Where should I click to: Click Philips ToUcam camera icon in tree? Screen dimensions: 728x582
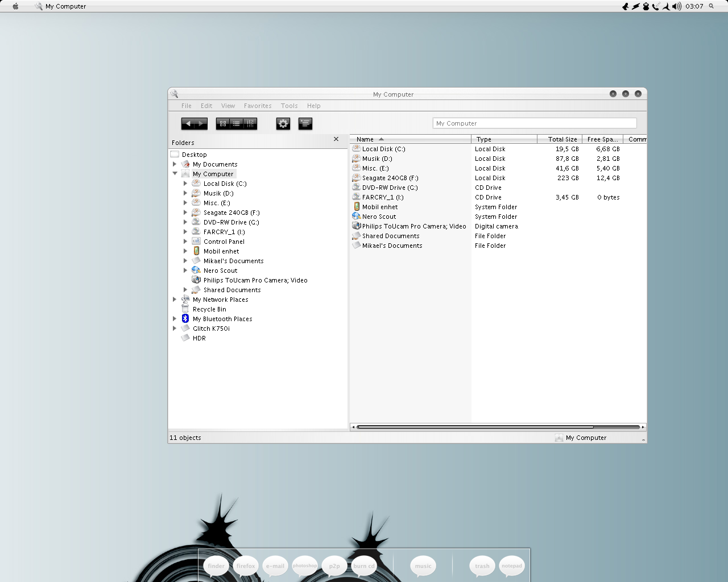tap(196, 280)
